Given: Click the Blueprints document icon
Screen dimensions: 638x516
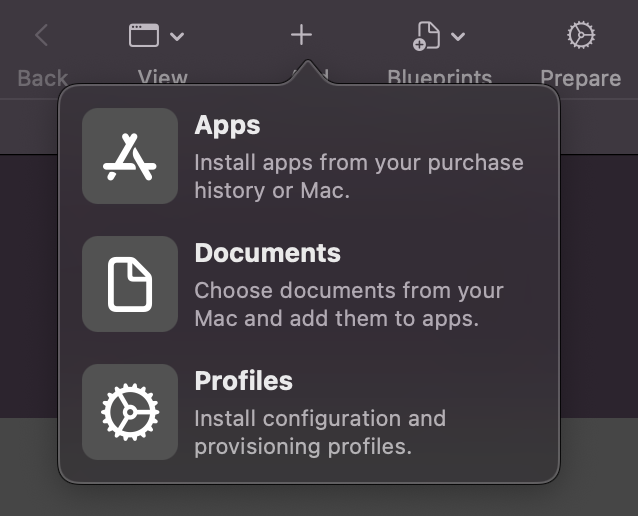Looking at the screenshot, I should click(427, 37).
